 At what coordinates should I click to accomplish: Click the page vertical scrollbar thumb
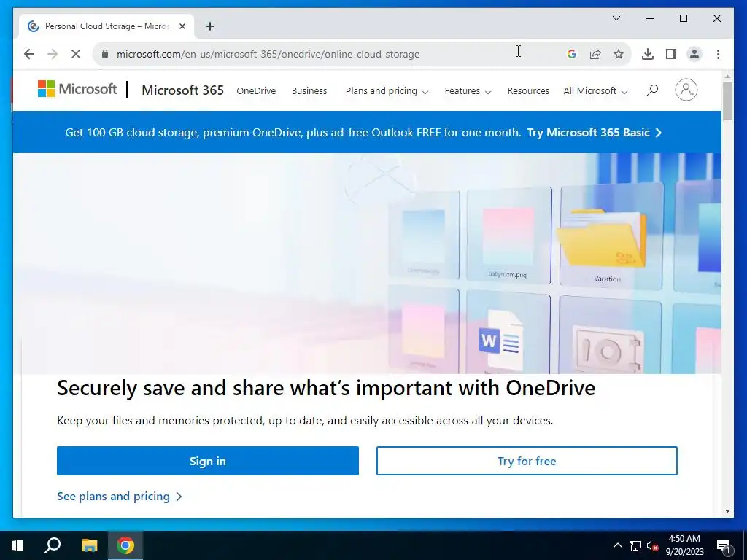[x=727, y=101]
